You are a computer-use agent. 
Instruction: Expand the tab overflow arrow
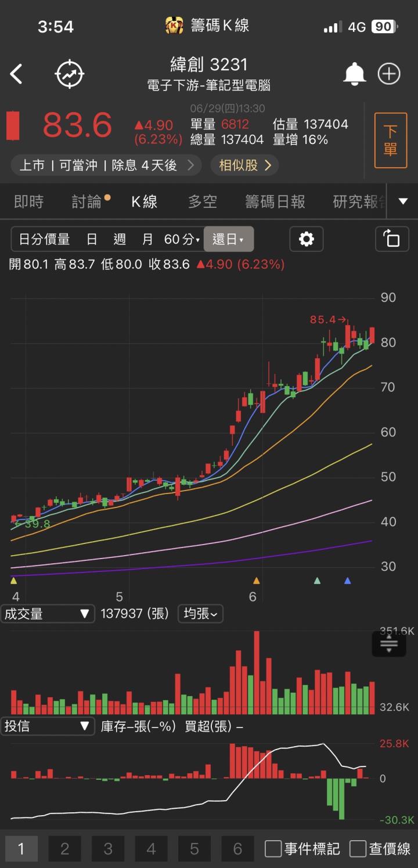(403, 201)
